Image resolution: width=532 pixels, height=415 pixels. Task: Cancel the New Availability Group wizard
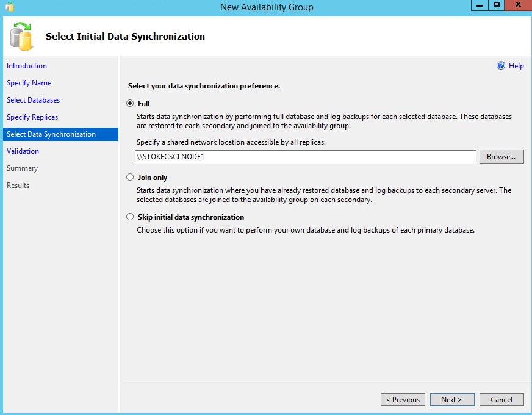[x=501, y=400]
